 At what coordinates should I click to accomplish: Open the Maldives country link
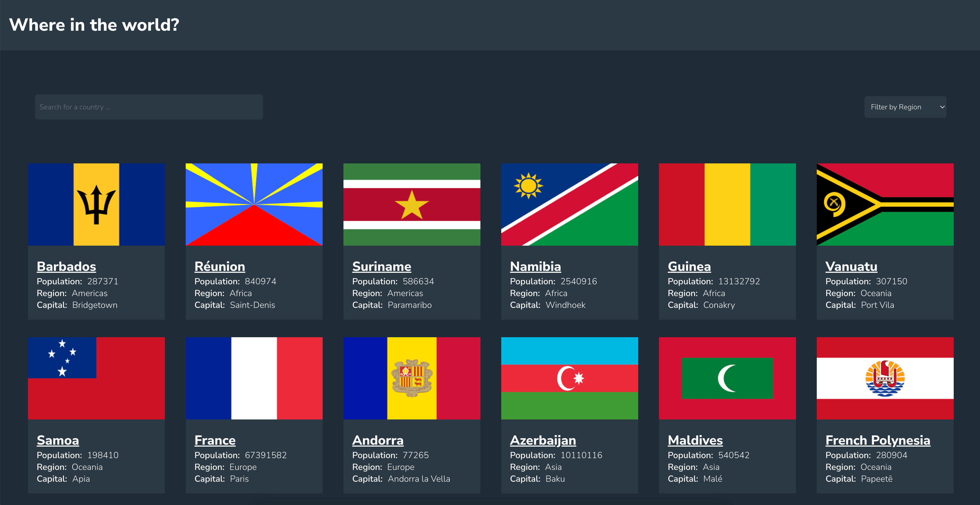(695, 440)
